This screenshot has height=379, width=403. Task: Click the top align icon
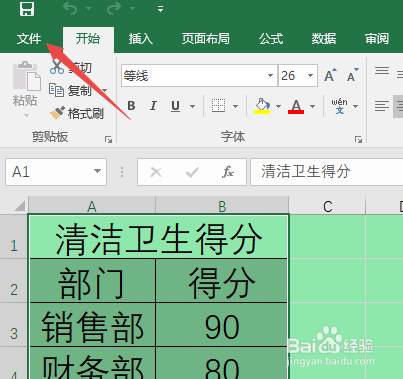click(382, 71)
